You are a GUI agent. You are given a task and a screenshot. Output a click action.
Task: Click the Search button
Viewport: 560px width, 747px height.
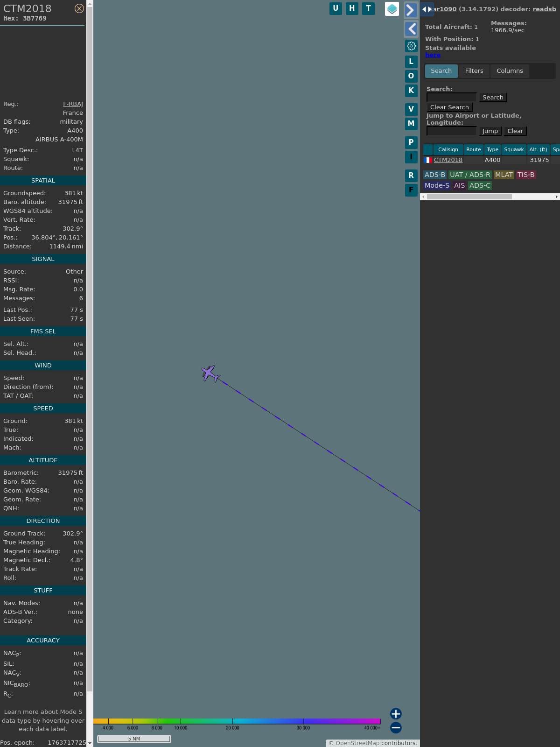(x=493, y=98)
